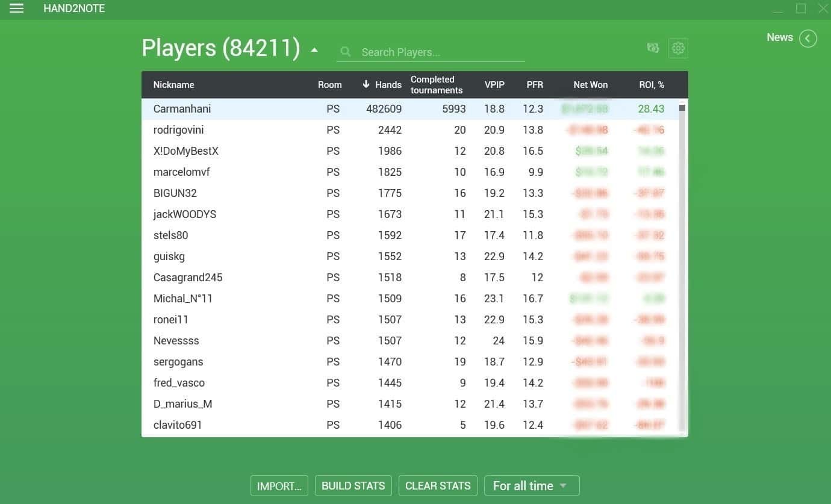Screen dimensions: 831x504
Task: Click the sort arrow beside Hands header
Action: pos(366,84)
